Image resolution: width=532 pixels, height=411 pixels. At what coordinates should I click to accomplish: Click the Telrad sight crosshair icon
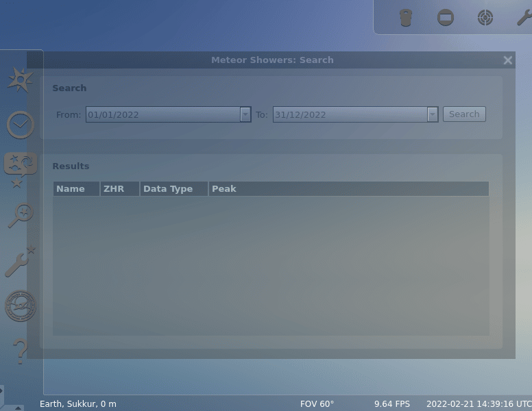[x=485, y=18]
